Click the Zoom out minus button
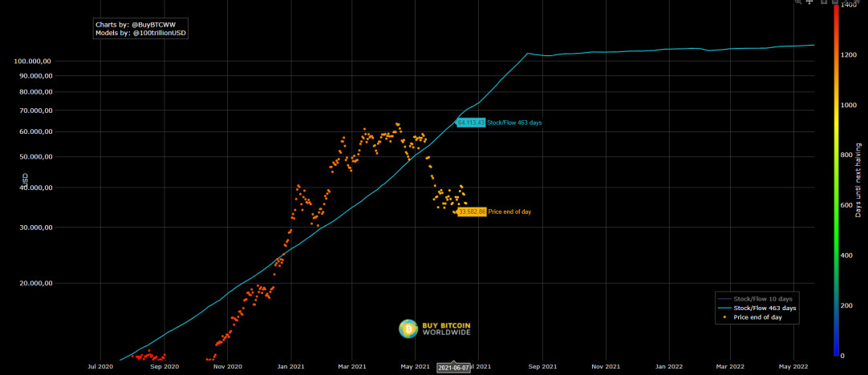Screen dimensions: 868x375 835,2
